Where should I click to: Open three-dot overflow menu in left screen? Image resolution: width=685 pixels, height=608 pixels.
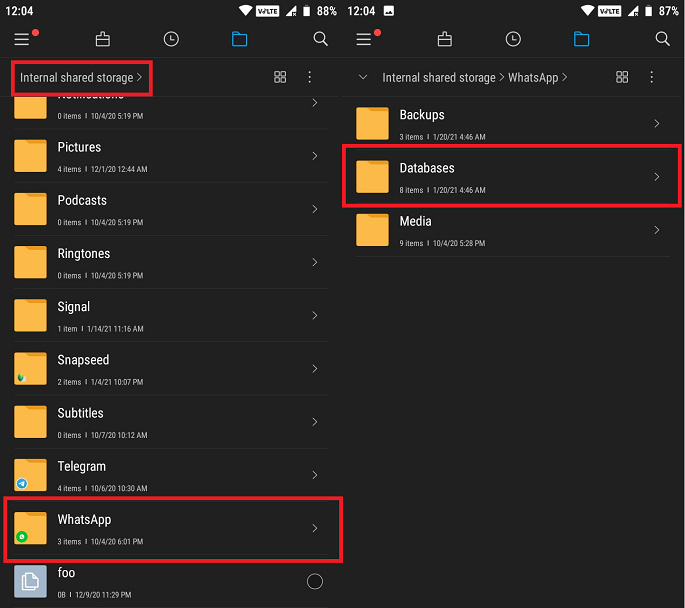[310, 77]
